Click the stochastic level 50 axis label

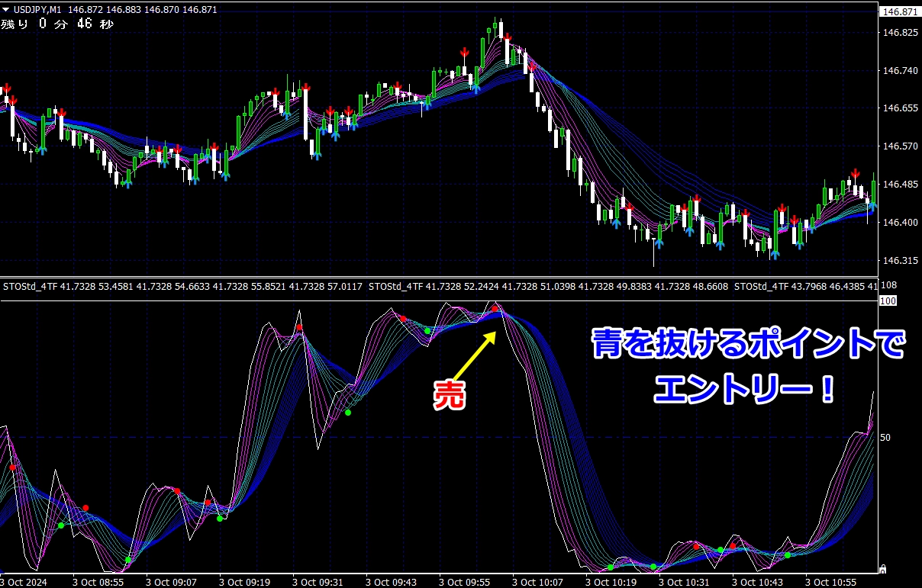point(885,438)
